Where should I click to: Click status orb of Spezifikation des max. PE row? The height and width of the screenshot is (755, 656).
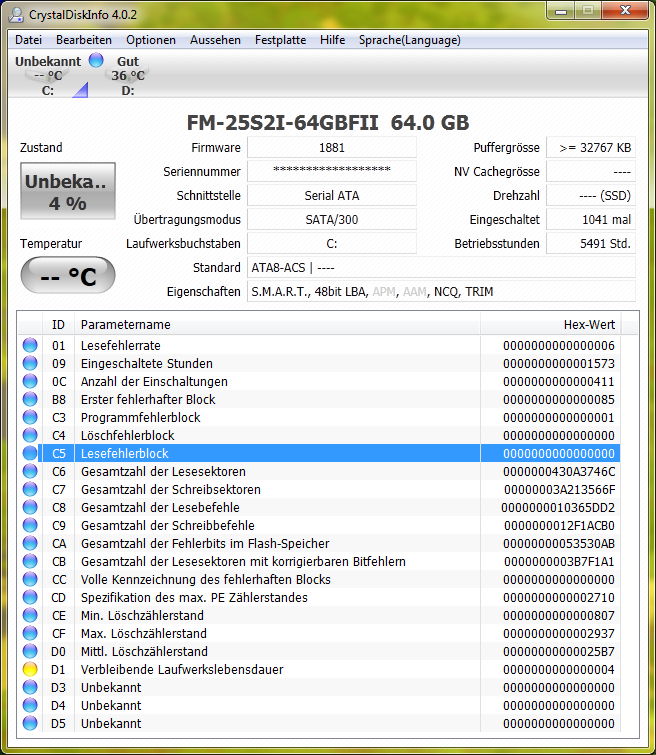pyautogui.click(x=30, y=597)
